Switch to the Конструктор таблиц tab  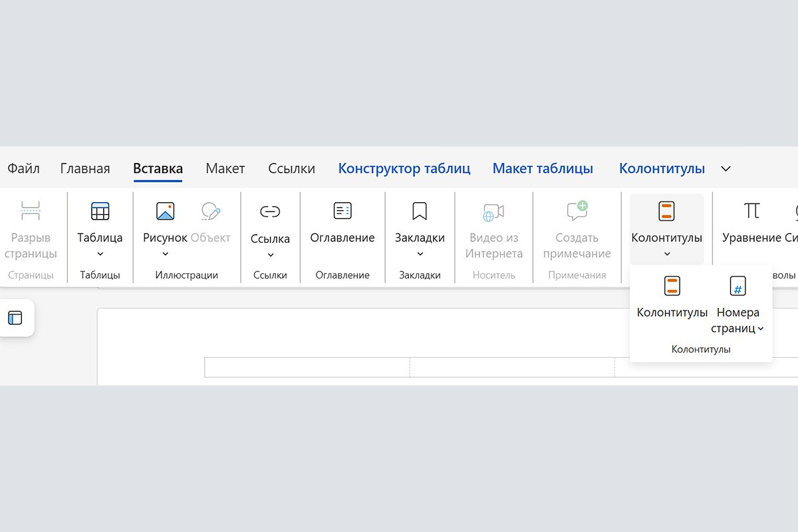tap(404, 169)
